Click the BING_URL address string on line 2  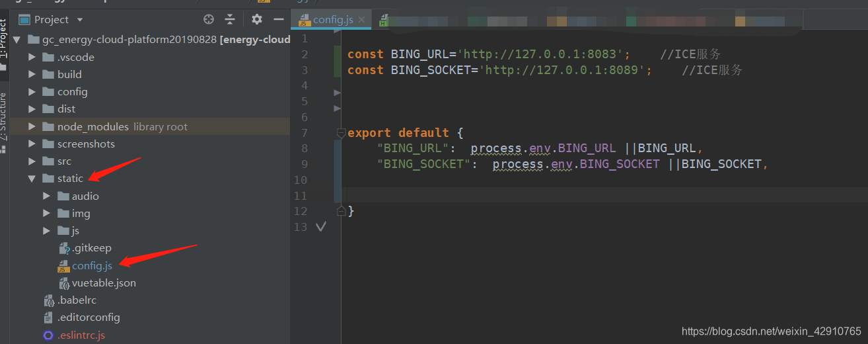click(541, 54)
